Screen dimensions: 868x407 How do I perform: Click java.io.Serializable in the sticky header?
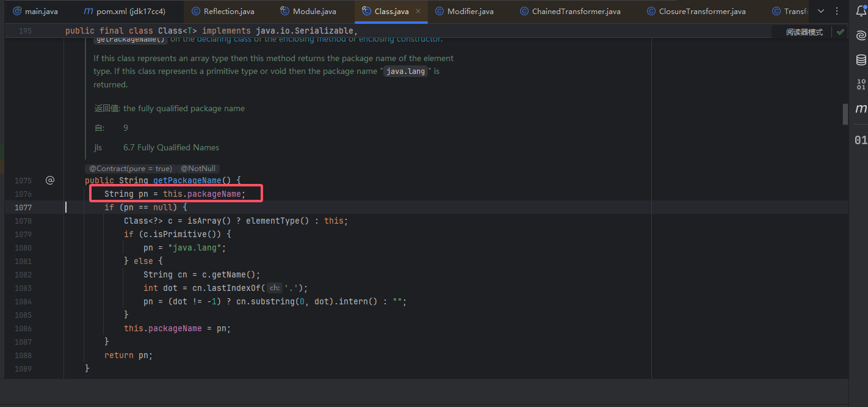pyautogui.click(x=305, y=31)
